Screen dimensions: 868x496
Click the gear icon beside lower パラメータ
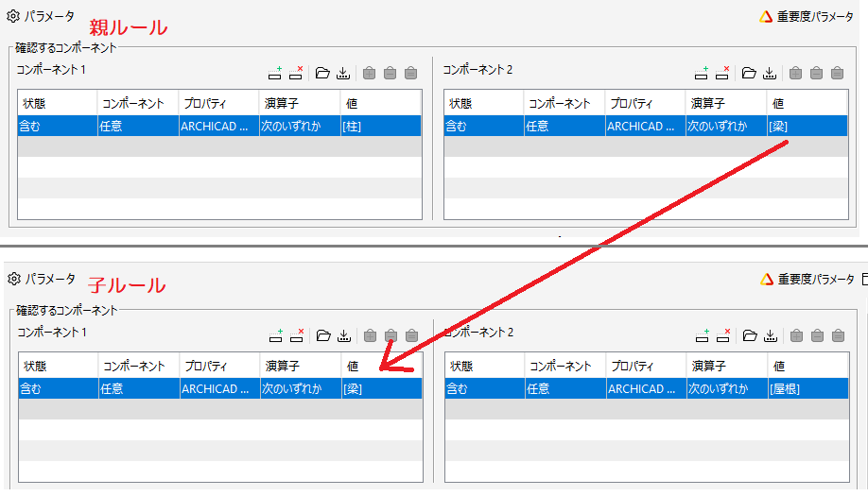pyautogui.click(x=14, y=279)
